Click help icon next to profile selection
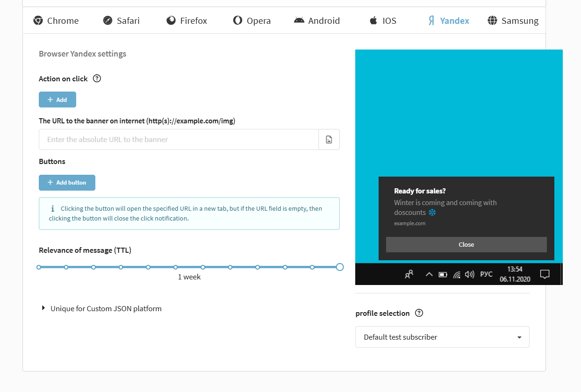 point(419,313)
